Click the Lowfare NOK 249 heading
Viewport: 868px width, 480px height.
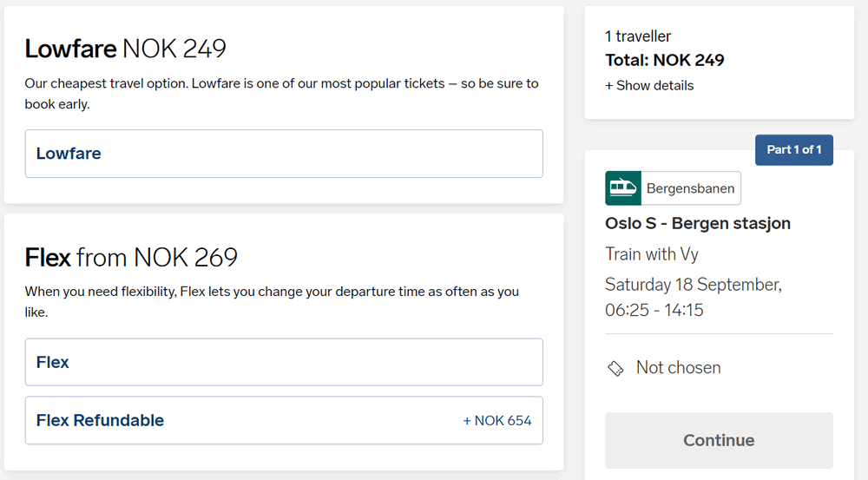click(x=126, y=49)
